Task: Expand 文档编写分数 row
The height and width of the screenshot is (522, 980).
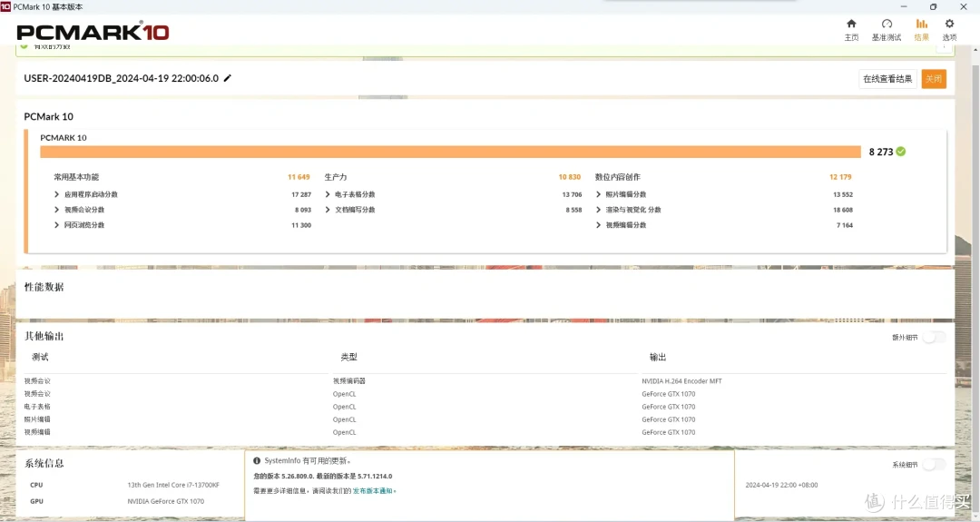Action: [328, 210]
